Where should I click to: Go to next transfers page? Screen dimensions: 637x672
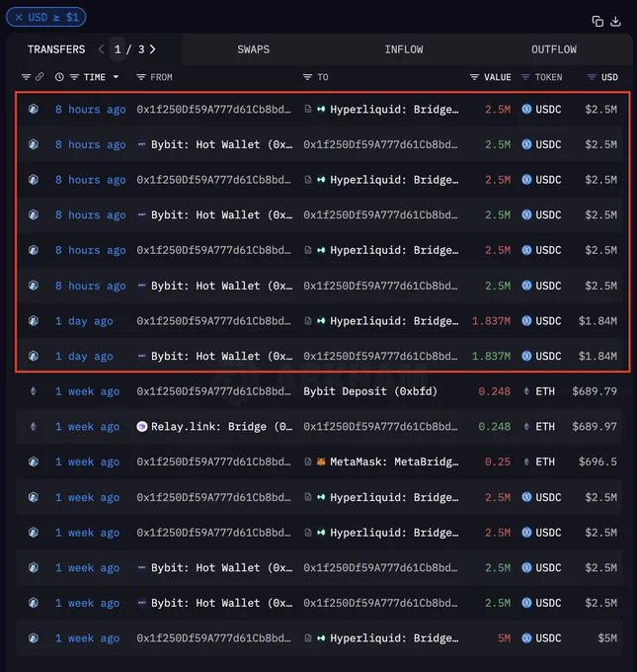click(152, 49)
